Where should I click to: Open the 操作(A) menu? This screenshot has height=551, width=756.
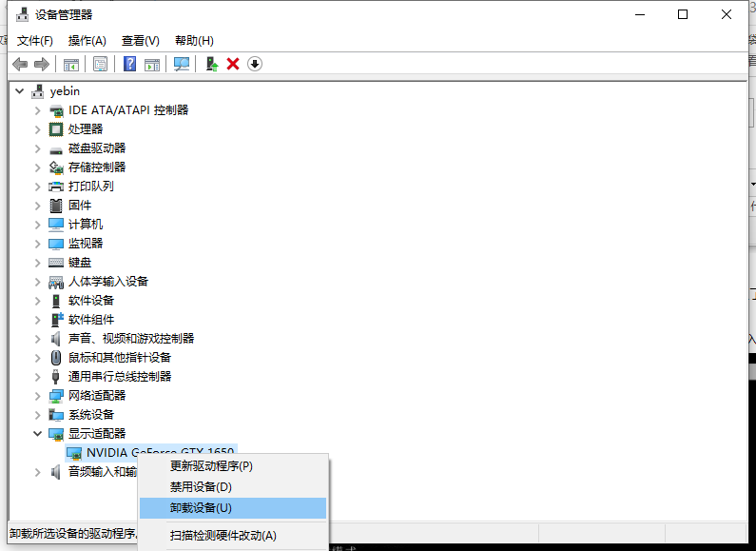pos(87,41)
